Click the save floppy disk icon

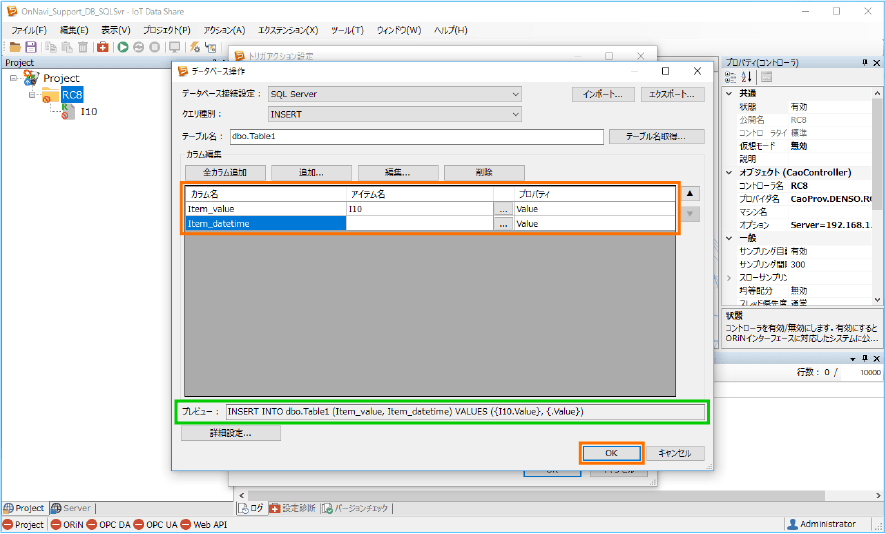[31, 47]
